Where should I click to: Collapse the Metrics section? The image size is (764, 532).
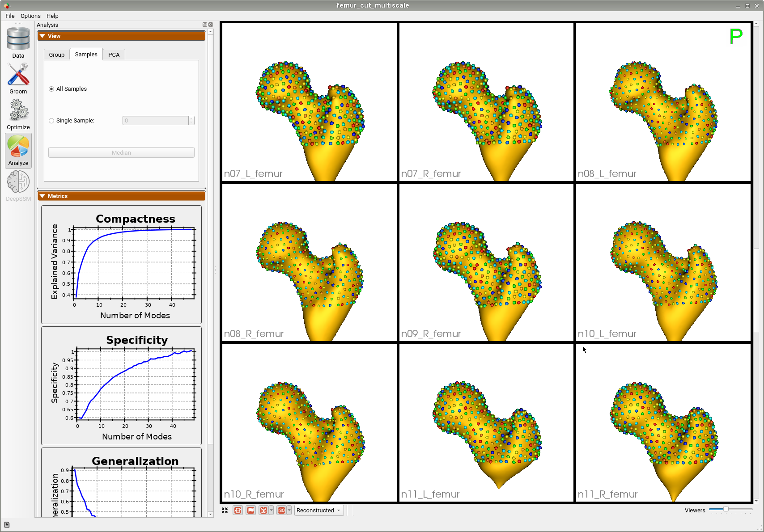pyautogui.click(x=121, y=196)
